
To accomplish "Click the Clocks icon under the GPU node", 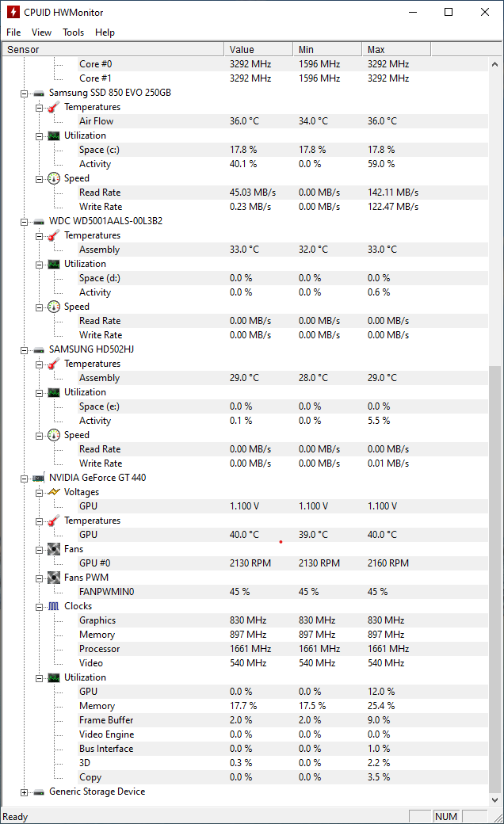I will 52,606.
